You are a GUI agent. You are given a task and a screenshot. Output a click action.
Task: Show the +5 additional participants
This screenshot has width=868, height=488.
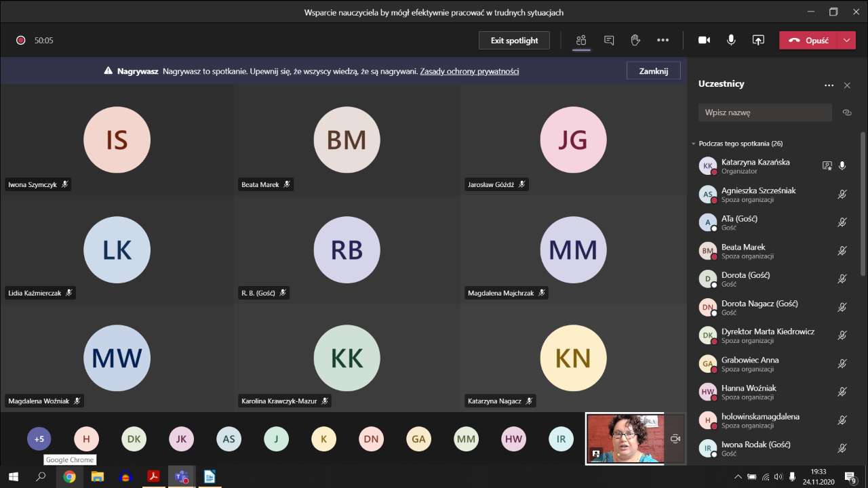(39, 439)
